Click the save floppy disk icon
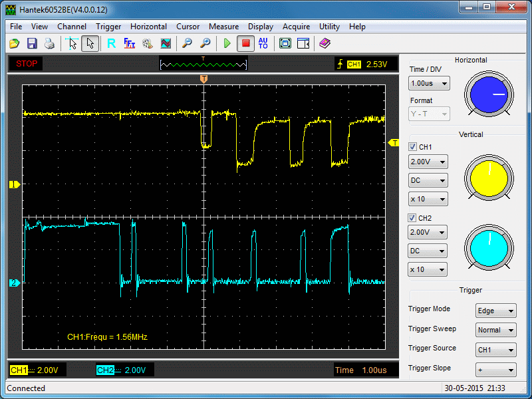This screenshot has height=399, width=532. [x=32, y=43]
